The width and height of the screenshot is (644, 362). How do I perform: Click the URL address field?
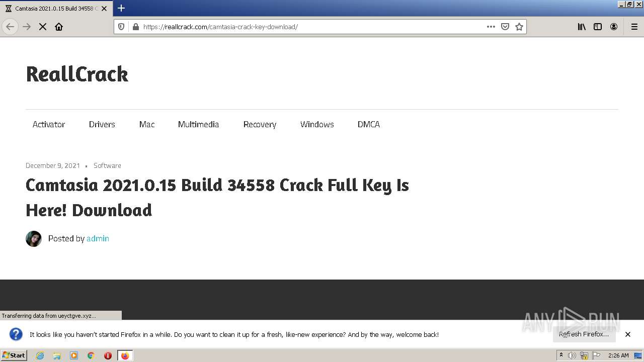[x=312, y=27]
